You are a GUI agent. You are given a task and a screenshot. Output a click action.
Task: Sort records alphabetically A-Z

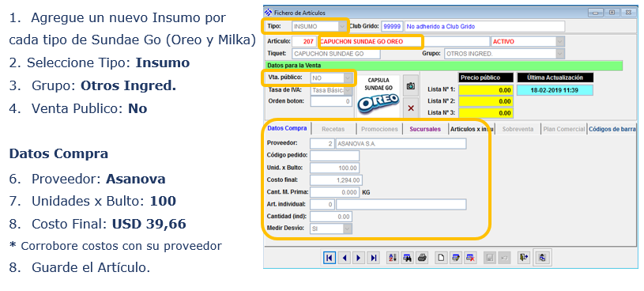392,258
